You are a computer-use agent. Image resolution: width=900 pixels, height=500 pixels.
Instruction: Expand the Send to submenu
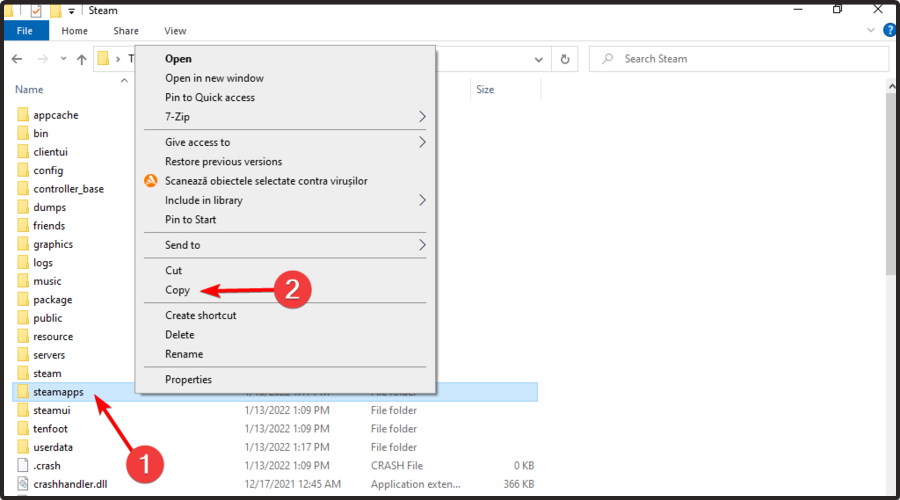coord(285,245)
